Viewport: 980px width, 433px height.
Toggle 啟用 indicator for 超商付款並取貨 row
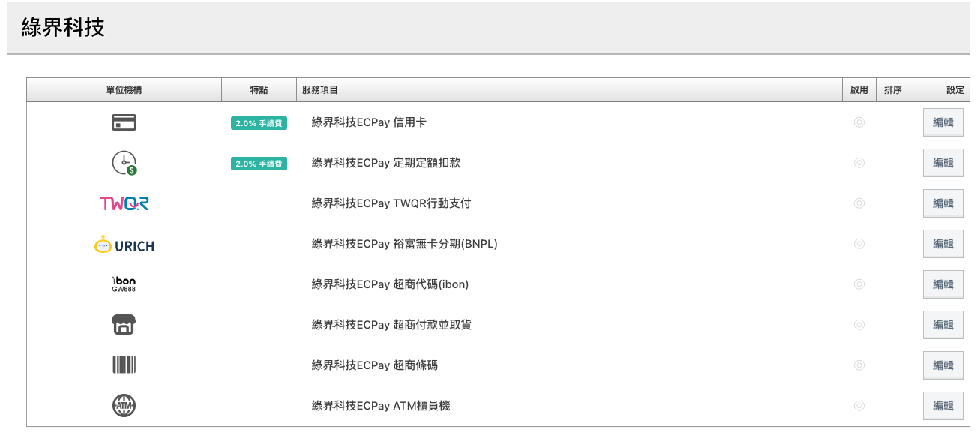(x=859, y=325)
